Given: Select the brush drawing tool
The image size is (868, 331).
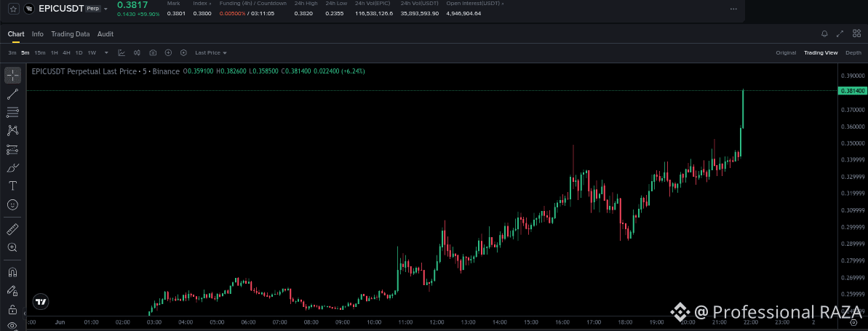Looking at the screenshot, I should [12, 168].
